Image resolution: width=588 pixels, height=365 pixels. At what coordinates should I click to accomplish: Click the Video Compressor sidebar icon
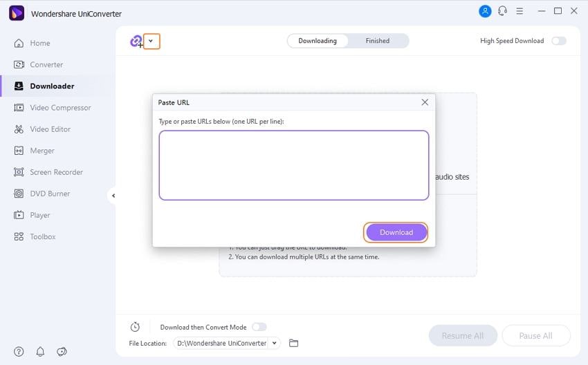pos(19,108)
